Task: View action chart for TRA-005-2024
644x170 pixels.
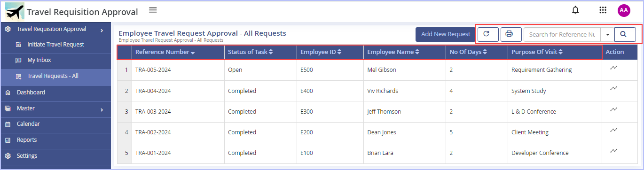Action: 613,68
